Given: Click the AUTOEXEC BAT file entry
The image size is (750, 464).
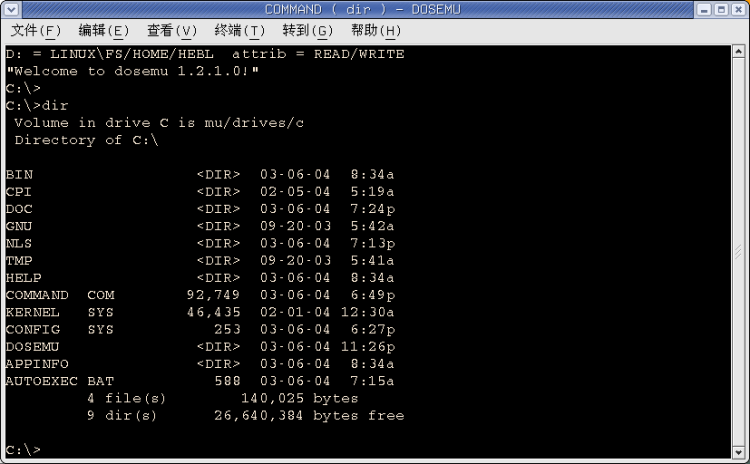Looking at the screenshot, I should 59,380.
